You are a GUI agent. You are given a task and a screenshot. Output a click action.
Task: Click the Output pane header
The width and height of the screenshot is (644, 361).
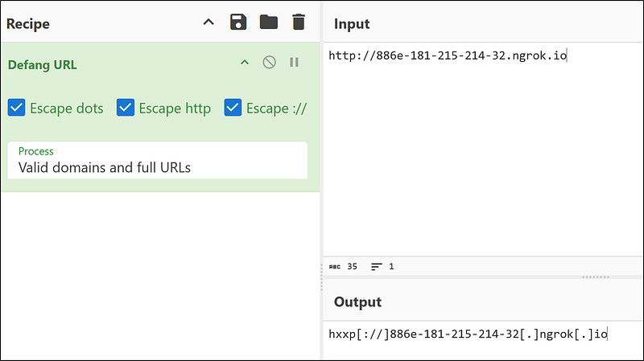point(357,302)
